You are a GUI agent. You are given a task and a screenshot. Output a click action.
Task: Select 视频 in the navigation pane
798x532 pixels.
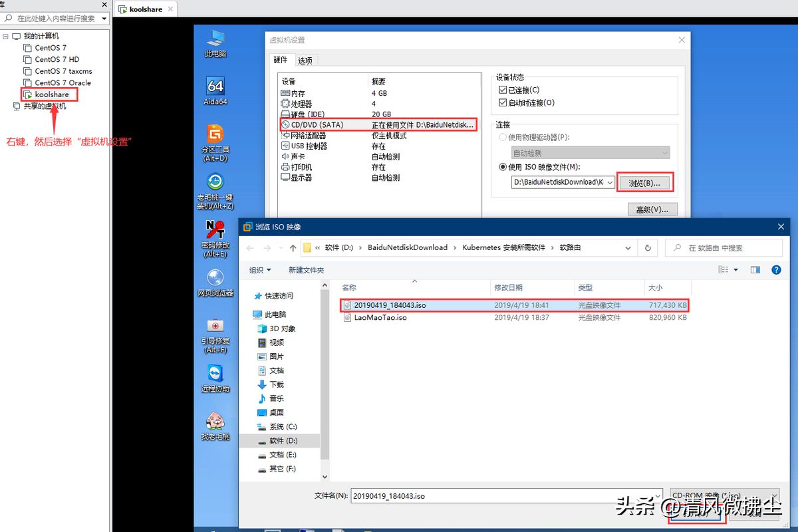click(x=271, y=342)
